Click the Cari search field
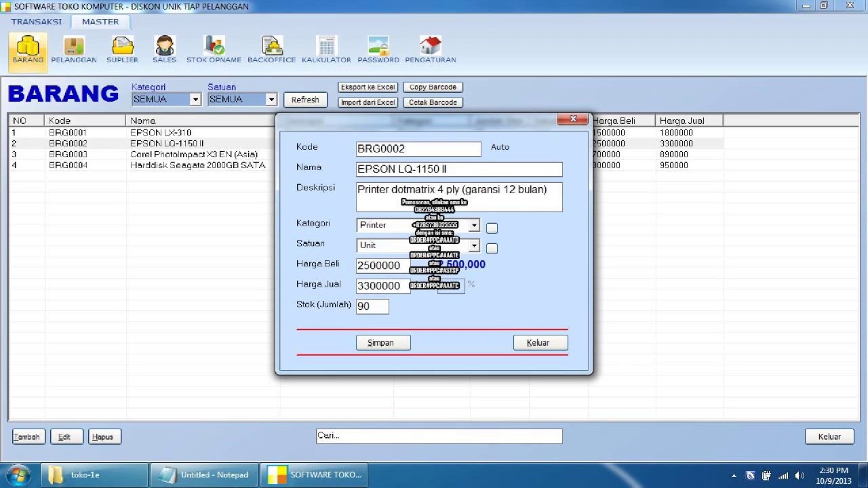Screen dimensions: 868x488 [x=439, y=436]
